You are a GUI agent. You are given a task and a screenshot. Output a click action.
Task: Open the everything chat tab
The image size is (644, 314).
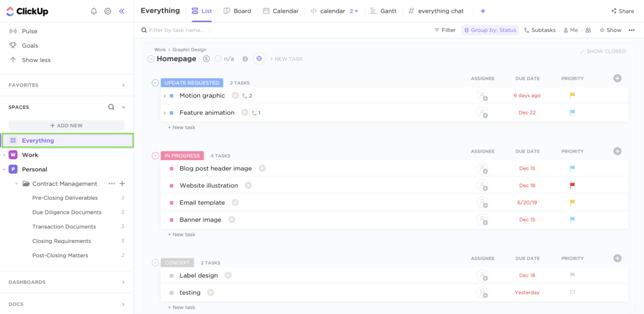coord(436,11)
